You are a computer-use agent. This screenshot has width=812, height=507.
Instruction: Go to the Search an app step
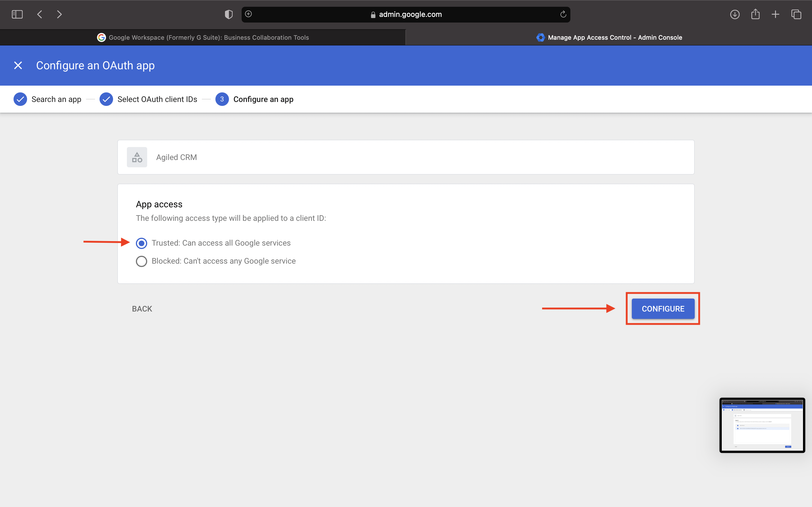point(47,99)
